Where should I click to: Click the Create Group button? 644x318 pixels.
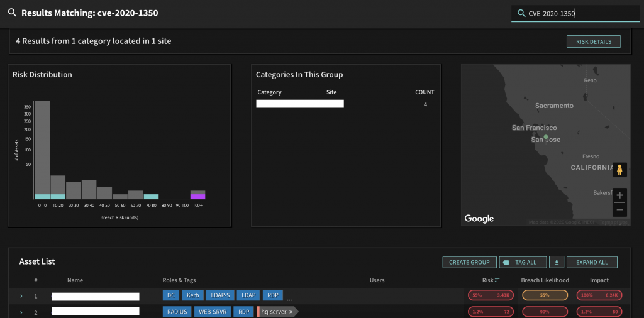coord(469,262)
